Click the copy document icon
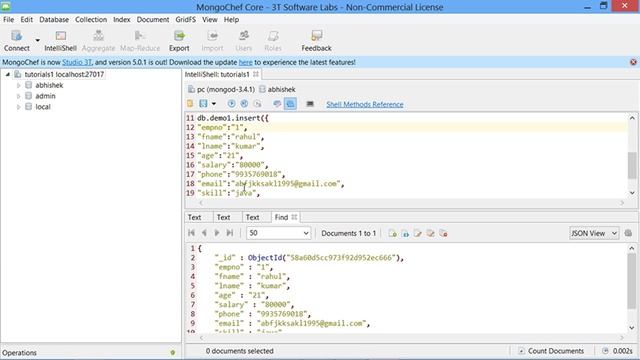 430,233
